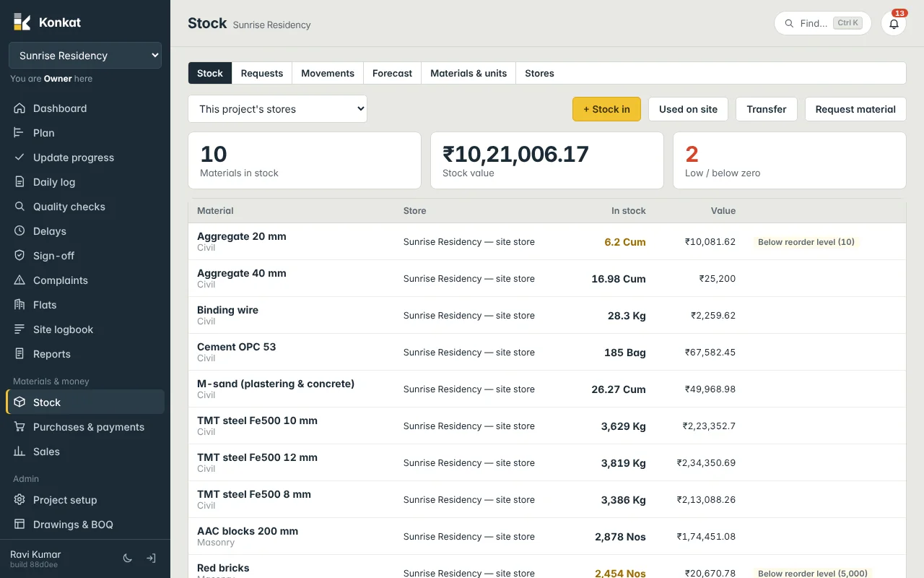This screenshot has width=924, height=578.
Task: Click the AAC blocks 200 mm row
Action: point(546,536)
